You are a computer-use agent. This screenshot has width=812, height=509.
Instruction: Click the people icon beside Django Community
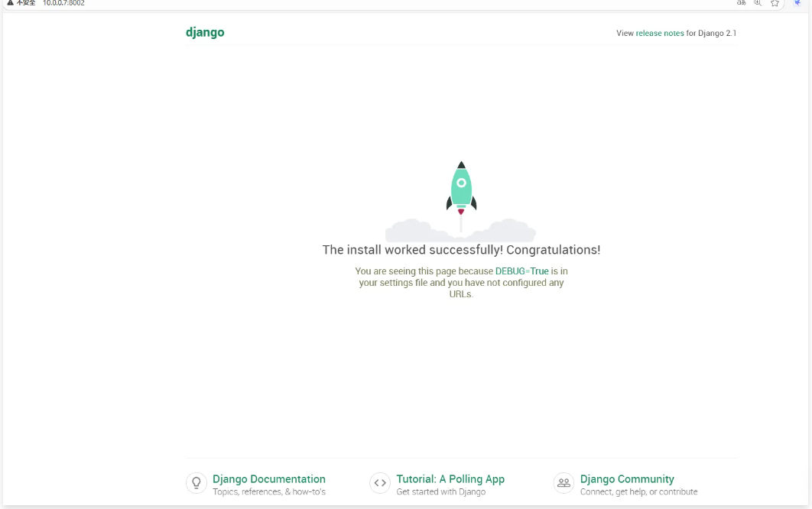tap(564, 483)
